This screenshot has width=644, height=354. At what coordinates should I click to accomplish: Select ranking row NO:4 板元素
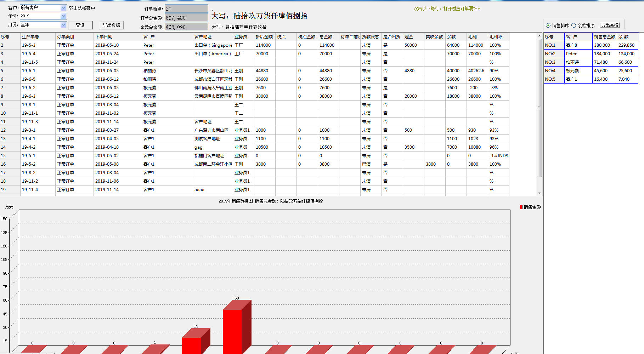[x=591, y=70]
